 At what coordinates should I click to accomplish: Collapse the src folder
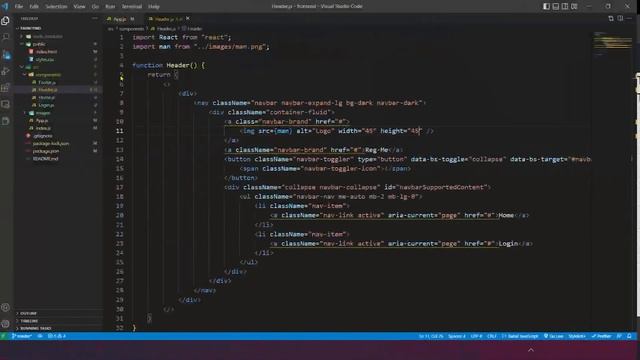pyautogui.click(x=36, y=67)
